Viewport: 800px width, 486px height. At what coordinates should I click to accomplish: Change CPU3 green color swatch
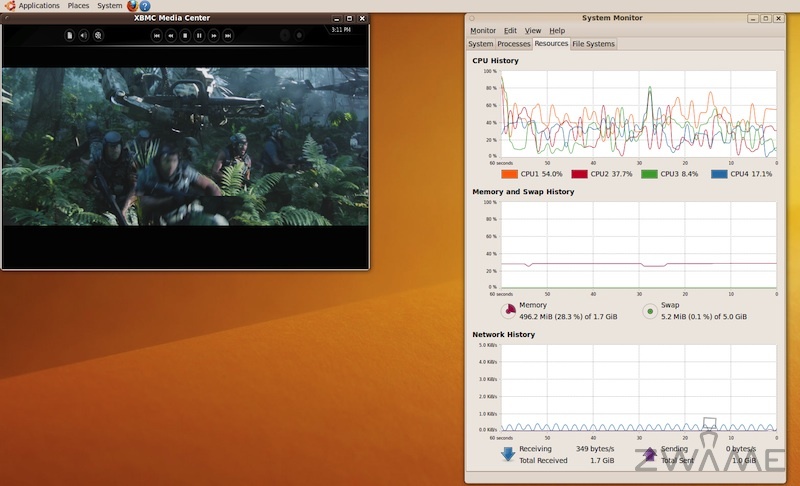pyautogui.click(x=649, y=174)
